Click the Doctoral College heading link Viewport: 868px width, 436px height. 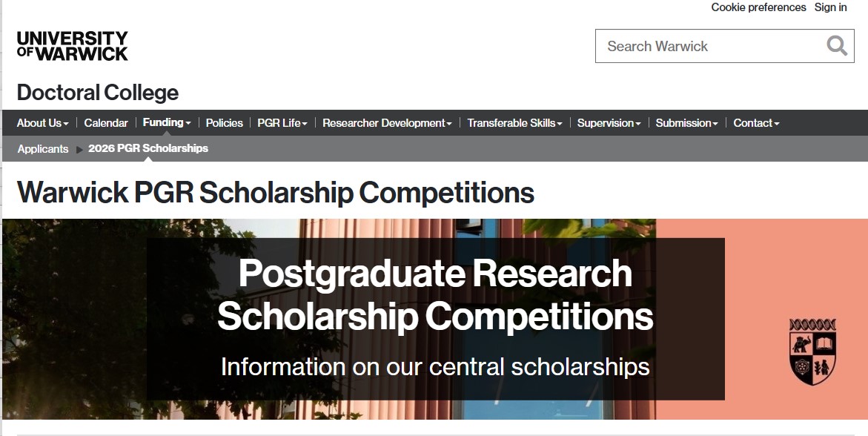[x=98, y=93]
